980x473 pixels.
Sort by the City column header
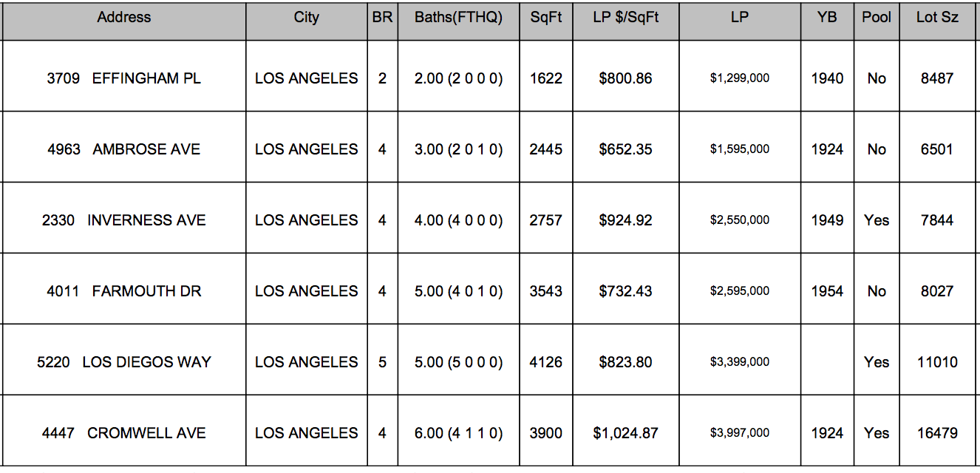pyautogui.click(x=306, y=17)
